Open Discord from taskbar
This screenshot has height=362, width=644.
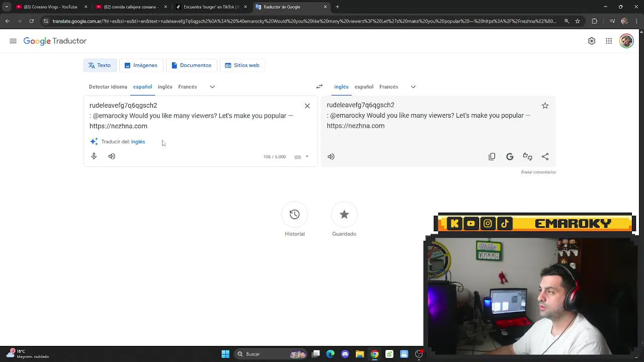coord(345,354)
